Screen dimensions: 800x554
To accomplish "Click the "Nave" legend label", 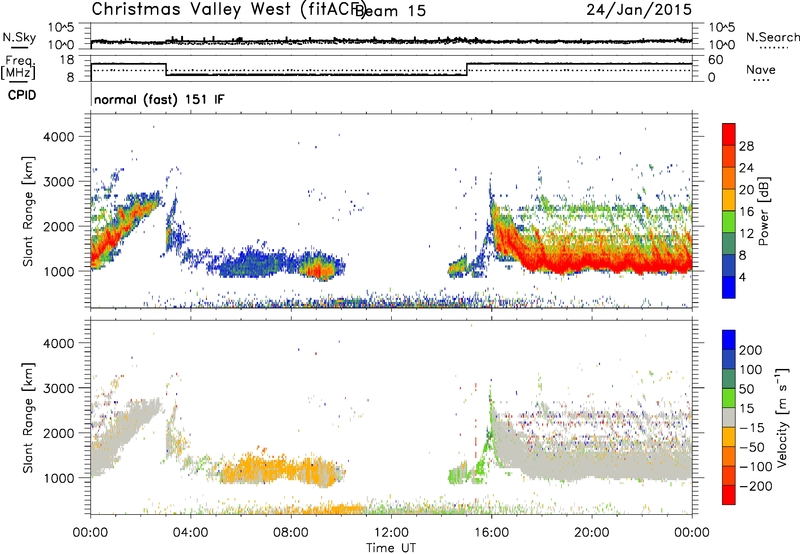I will pos(761,70).
